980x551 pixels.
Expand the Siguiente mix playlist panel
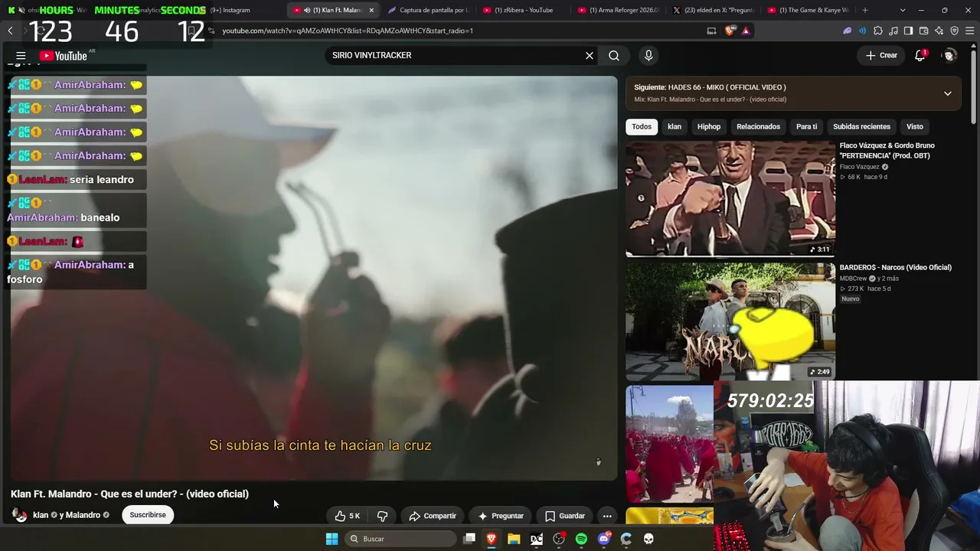pos(948,93)
